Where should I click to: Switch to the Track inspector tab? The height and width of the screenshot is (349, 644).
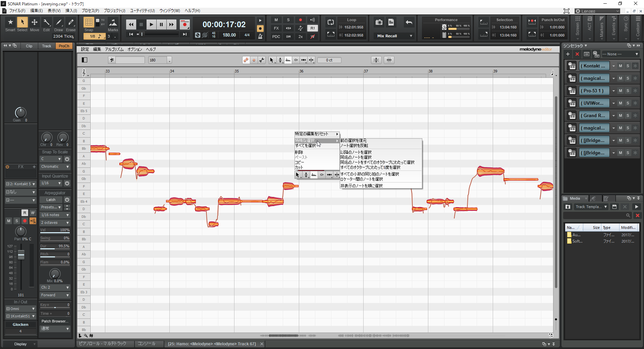pos(47,46)
